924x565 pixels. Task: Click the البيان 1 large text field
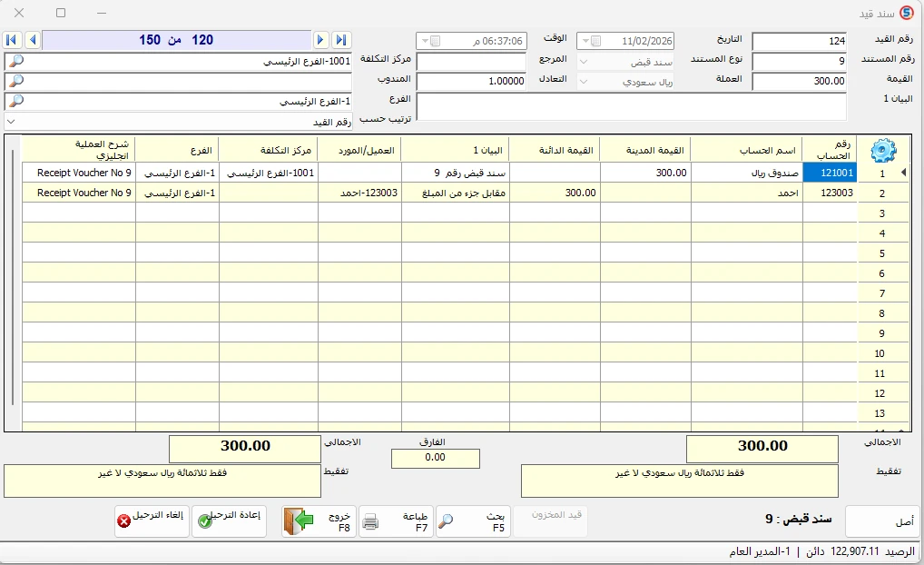[632, 107]
